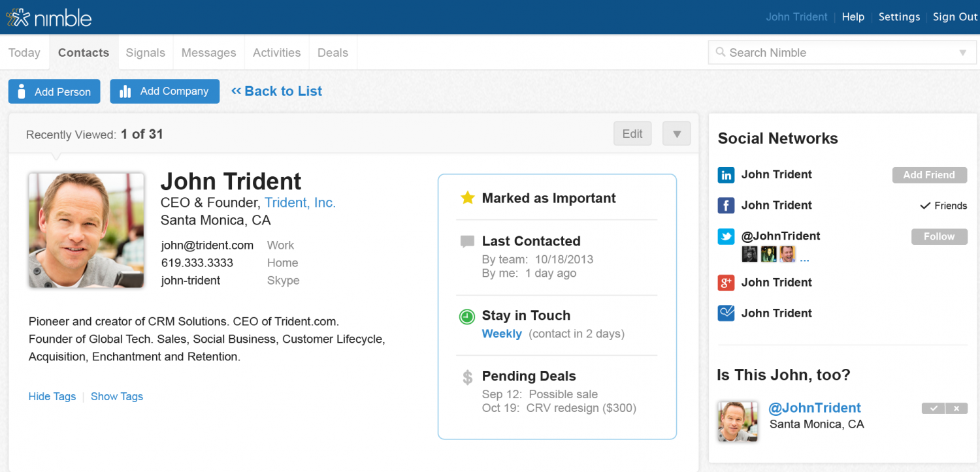
Task: Hide the contact tags
Action: point(52,396)
